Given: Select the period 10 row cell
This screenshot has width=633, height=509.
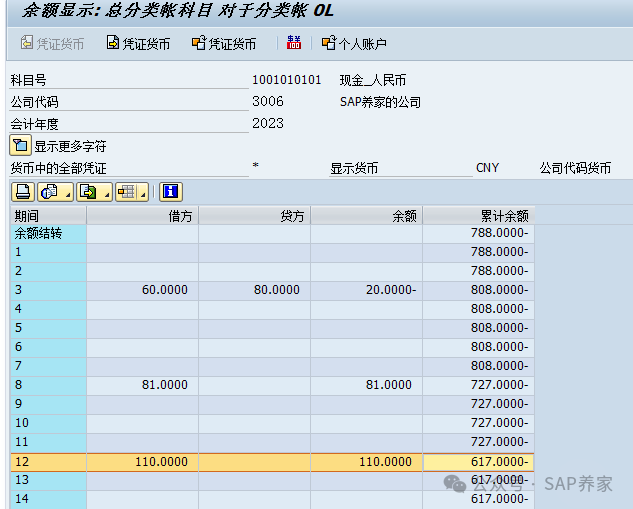Looking at the screenshot, I should (48, 423).
